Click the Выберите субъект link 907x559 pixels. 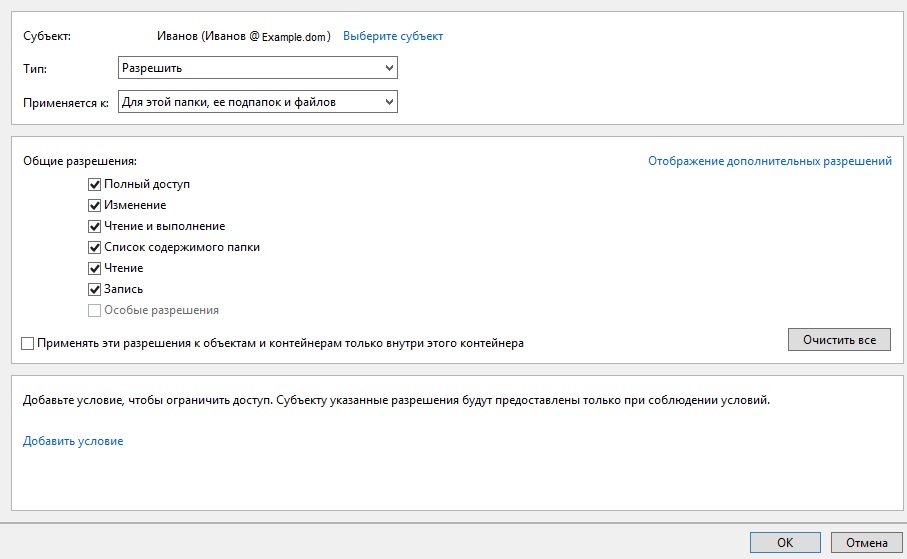[392, 36]
